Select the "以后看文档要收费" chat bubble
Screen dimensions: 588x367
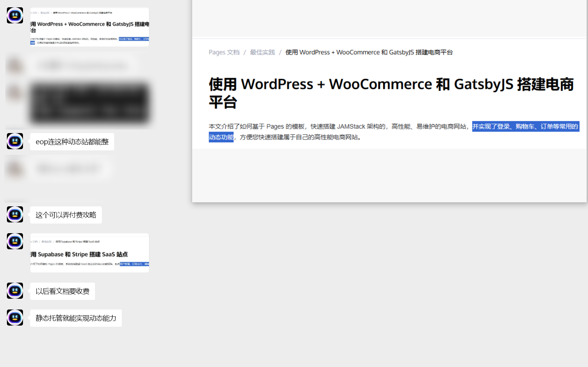pyautogui.click(x=62, y=291)
